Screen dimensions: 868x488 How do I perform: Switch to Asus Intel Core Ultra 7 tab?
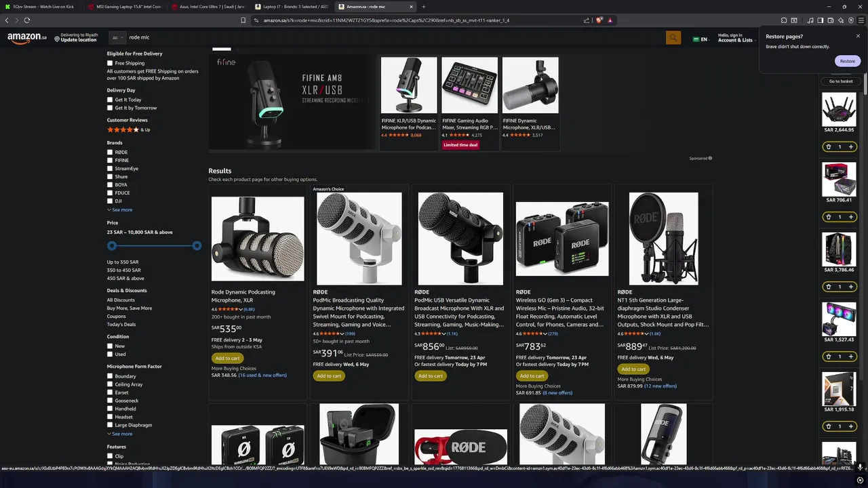209,7
